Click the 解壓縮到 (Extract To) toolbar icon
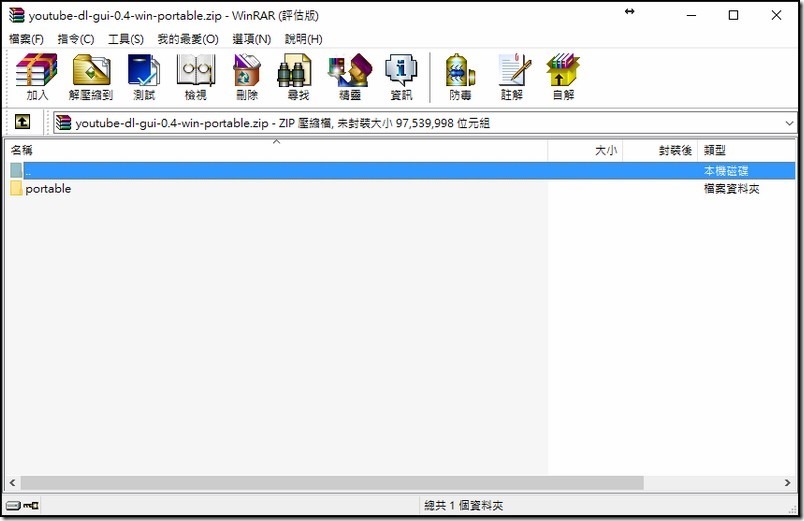 (91, 70)
